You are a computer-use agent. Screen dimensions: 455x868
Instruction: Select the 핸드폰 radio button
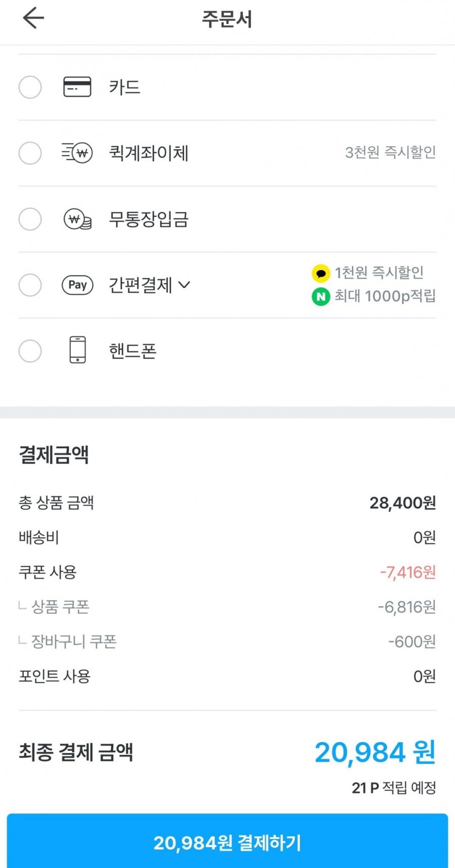(30, 351)
